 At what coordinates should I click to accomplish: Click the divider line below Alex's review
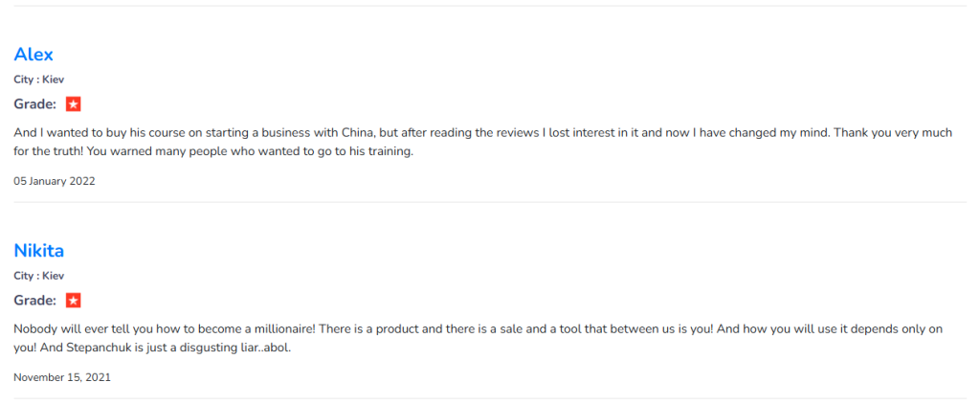(490, 202)
